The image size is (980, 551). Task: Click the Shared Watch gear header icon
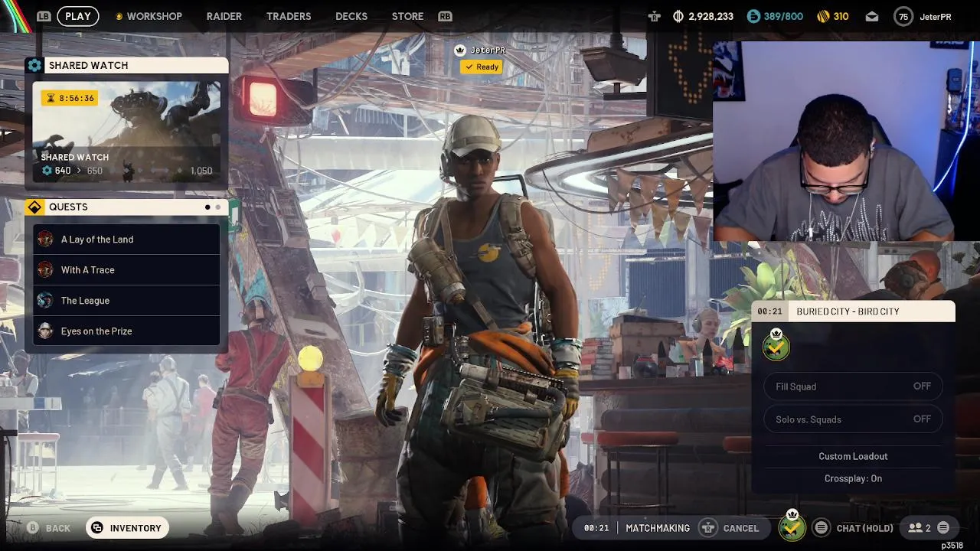click(34, 66)
